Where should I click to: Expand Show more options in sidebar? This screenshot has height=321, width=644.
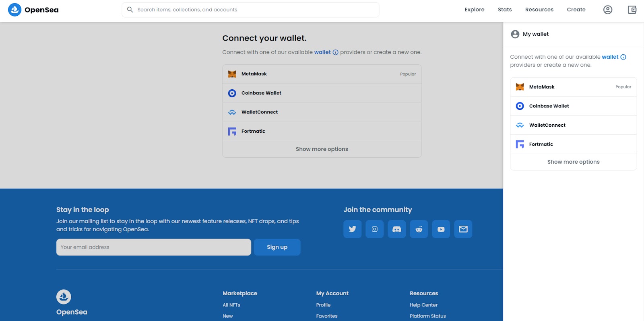pos(574,162)
